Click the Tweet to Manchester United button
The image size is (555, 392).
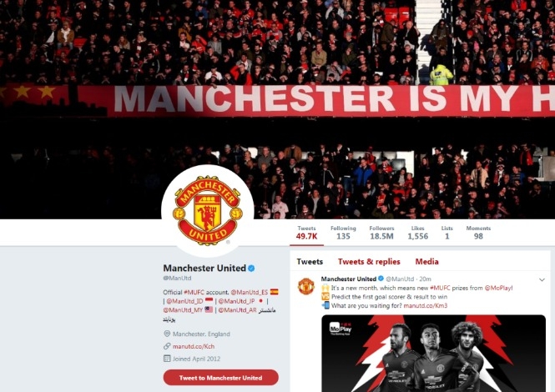click(221, 378)
